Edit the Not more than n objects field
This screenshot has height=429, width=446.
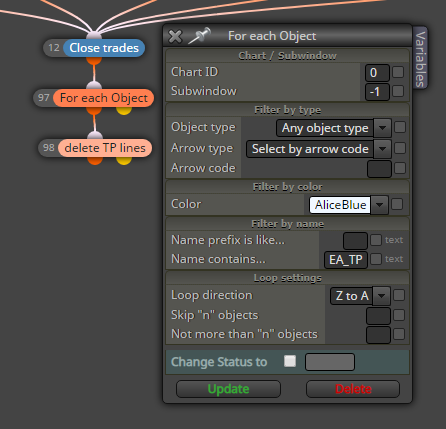click(x=378, y=335)
